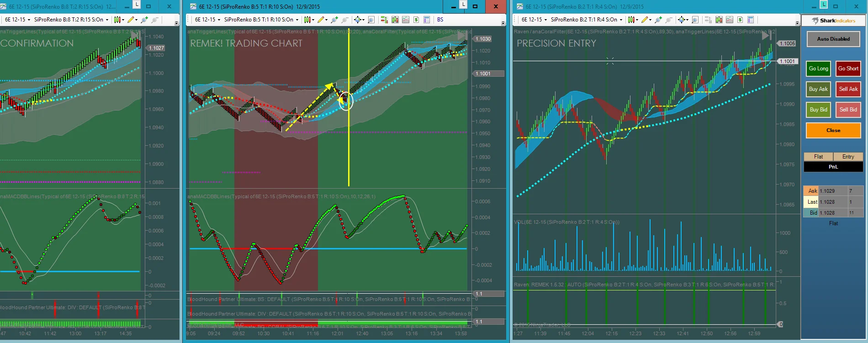The image size is (868, 343).
Task: Click the Go Long button
Action: [x=818, y=69]
